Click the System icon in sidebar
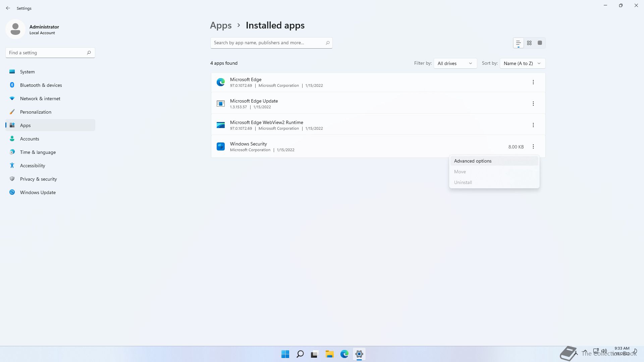The image size is (644, 362). click(x=12, y=71)
